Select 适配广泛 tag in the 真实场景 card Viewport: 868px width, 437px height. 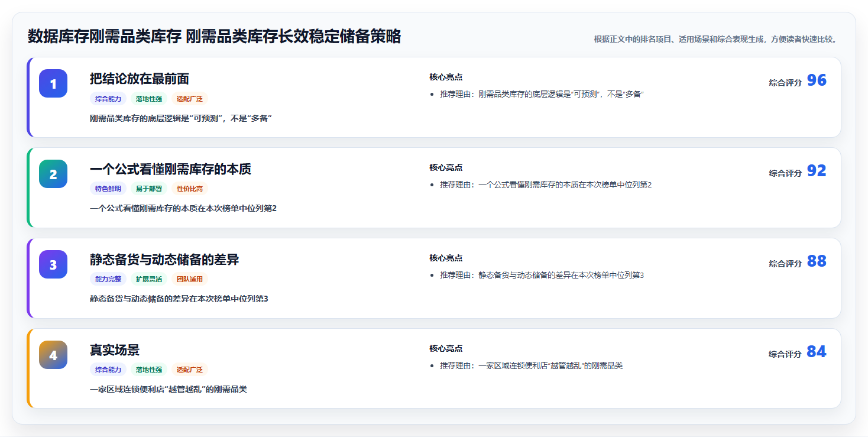click(190, 370)
